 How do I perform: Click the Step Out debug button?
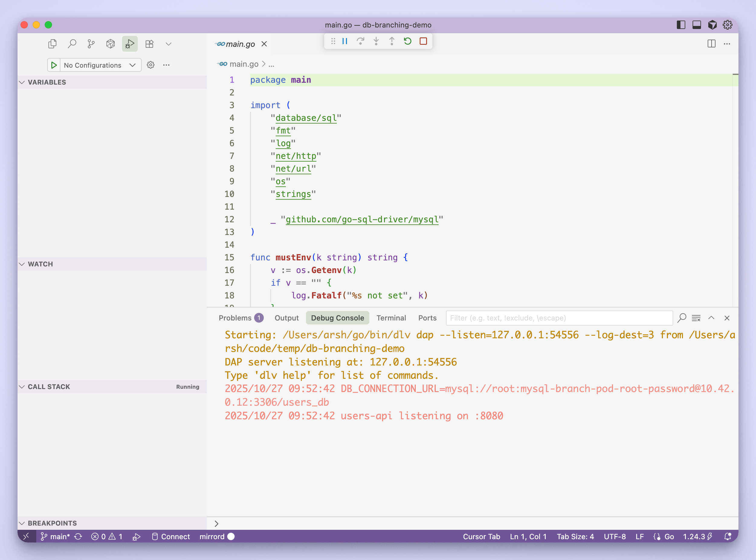[x=392, y=41]
